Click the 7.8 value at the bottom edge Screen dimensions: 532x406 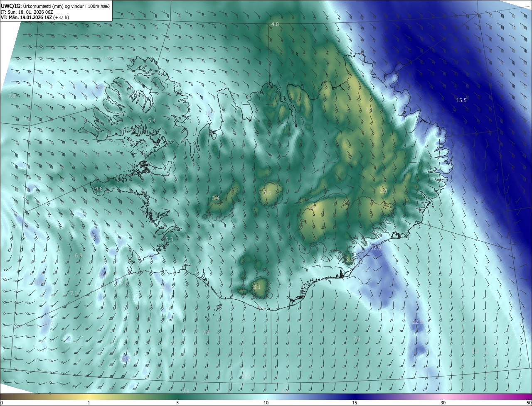(186, 391)
